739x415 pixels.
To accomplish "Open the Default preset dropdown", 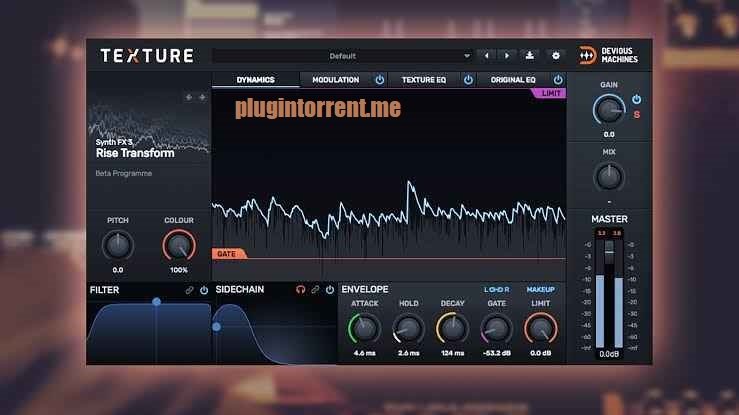I will pos(342,56).
